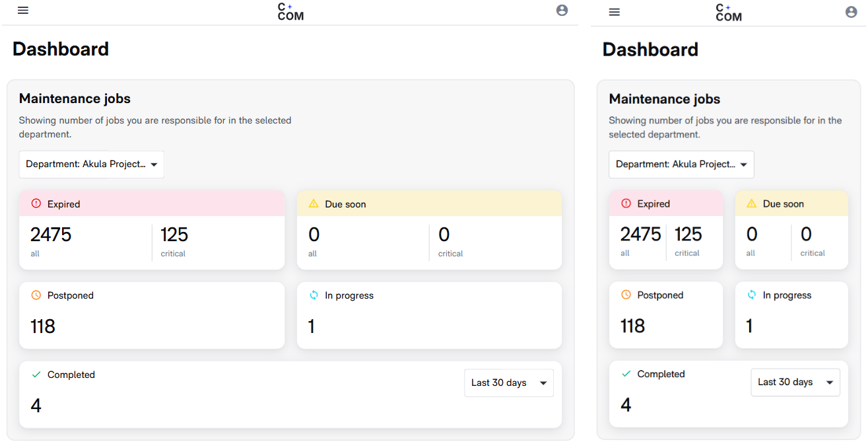
Task: Click the In progress count 1, wide dashboard
Action: (312, 326)
